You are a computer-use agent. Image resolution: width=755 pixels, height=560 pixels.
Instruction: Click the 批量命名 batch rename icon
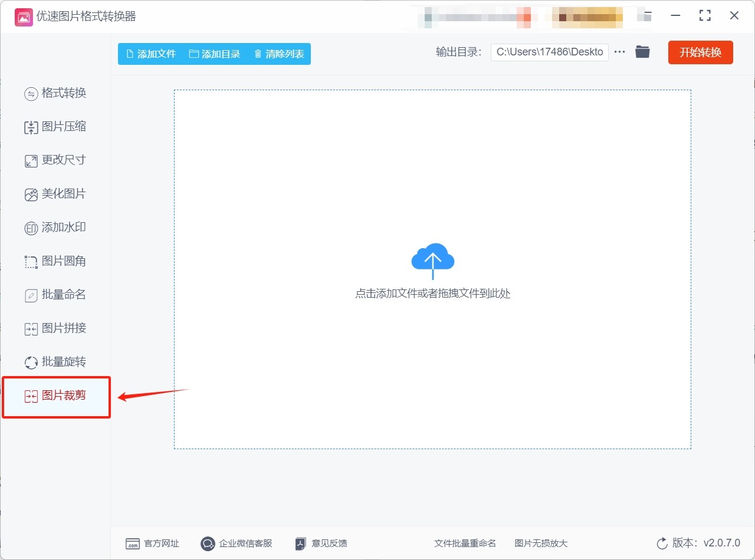(x=31, y=295)
